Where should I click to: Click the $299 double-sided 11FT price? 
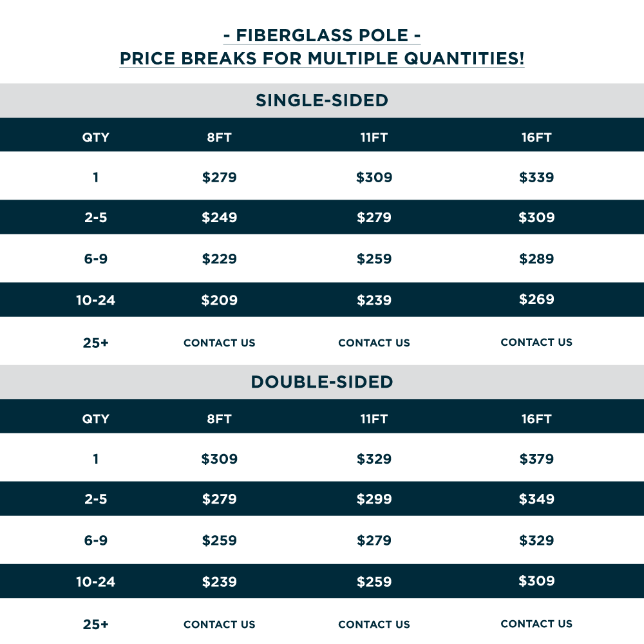(374, 499)
